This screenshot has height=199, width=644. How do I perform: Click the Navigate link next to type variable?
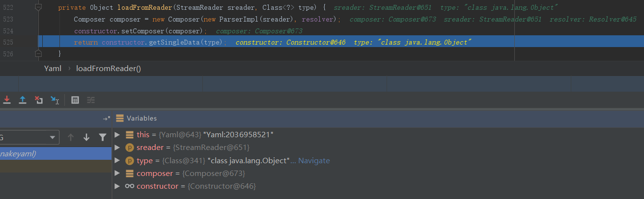click(314, 161)
